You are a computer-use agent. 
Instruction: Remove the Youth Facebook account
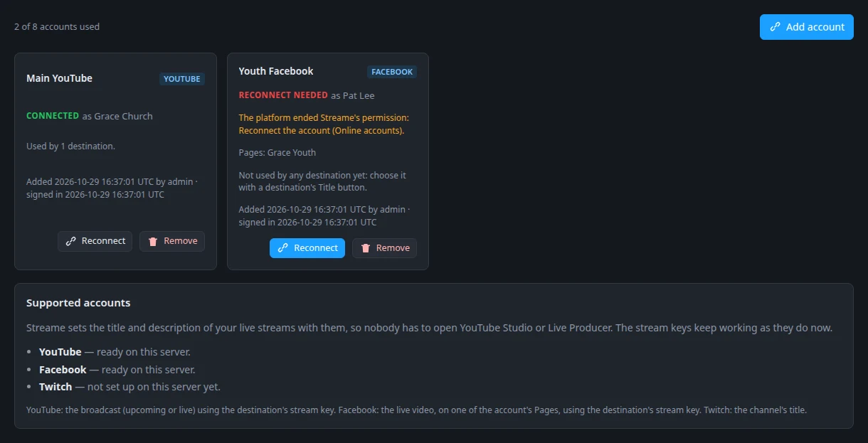[x=385, y=248]
